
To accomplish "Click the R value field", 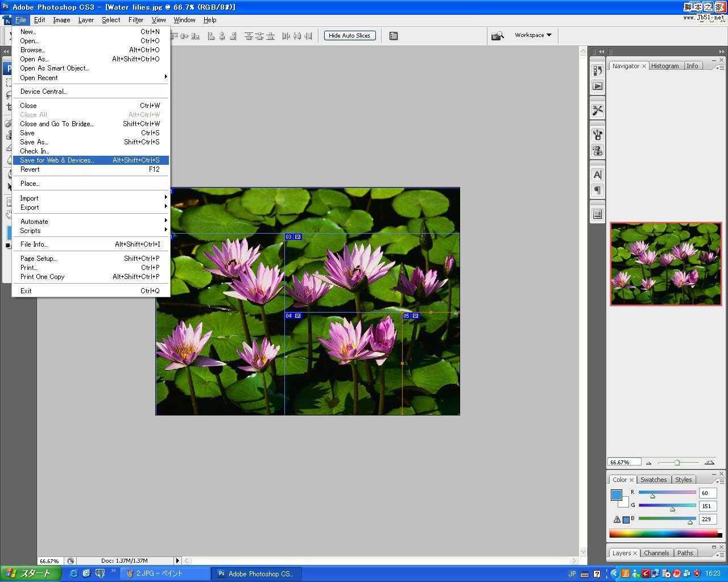I will (708, 493).
